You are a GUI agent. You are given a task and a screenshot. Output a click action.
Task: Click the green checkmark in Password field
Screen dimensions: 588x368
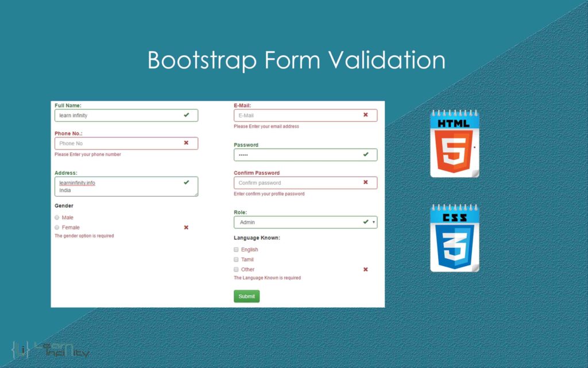point(366,154)
